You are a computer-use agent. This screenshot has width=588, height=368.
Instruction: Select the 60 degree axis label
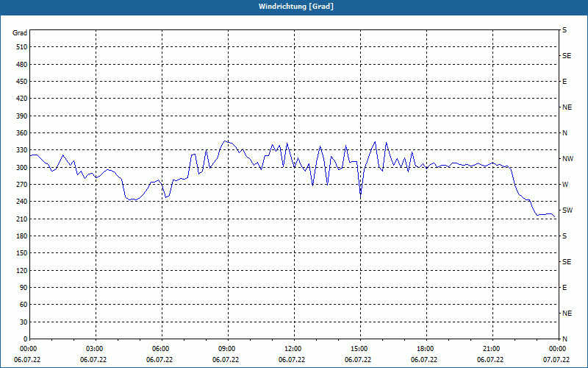[24, 305]
